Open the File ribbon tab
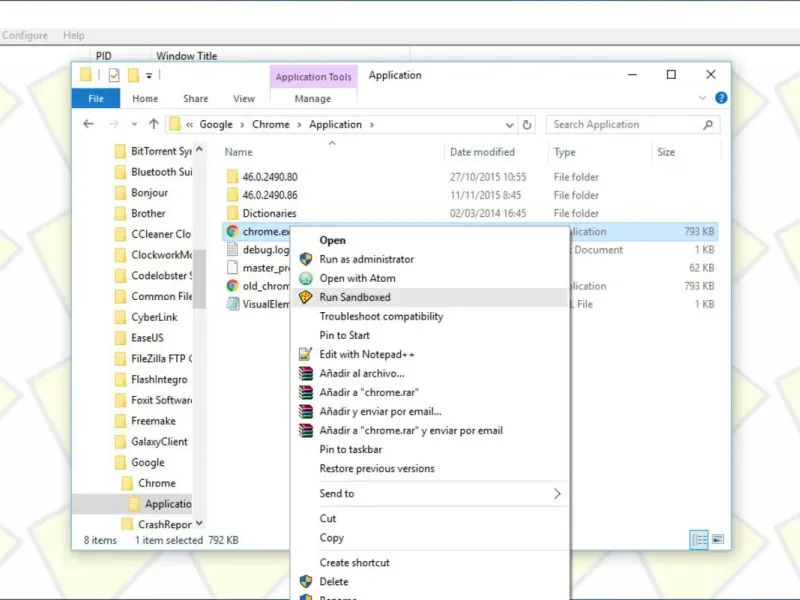Viewport: 800px width, 600px height. [x=96, y=98]
